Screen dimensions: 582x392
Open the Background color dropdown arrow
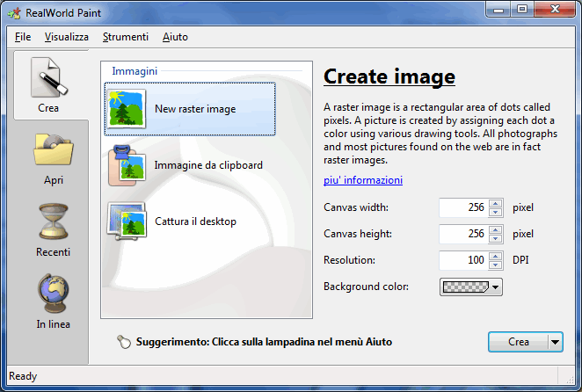[x=495, y=287]
